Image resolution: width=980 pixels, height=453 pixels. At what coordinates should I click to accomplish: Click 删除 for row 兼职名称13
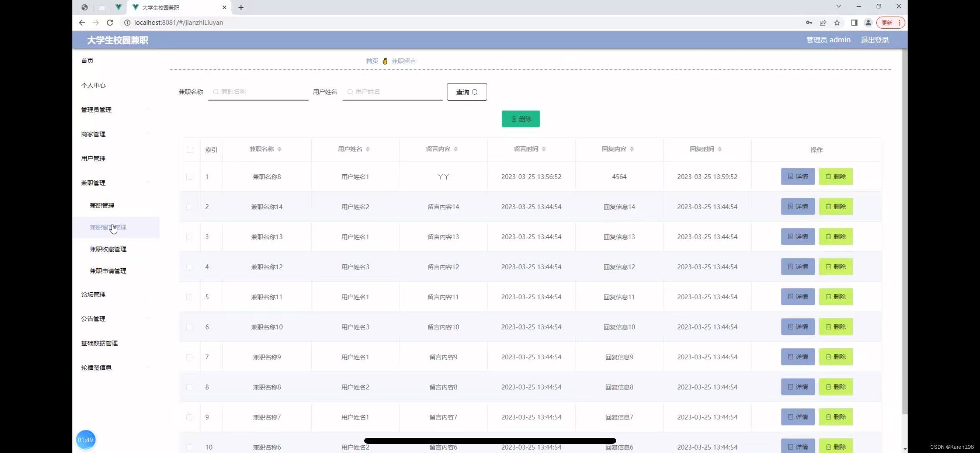[x=836, y=237]
